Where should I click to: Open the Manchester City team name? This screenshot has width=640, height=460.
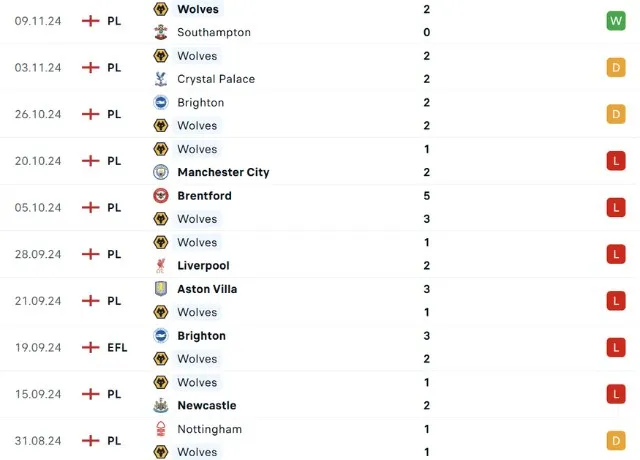[223, 172]
